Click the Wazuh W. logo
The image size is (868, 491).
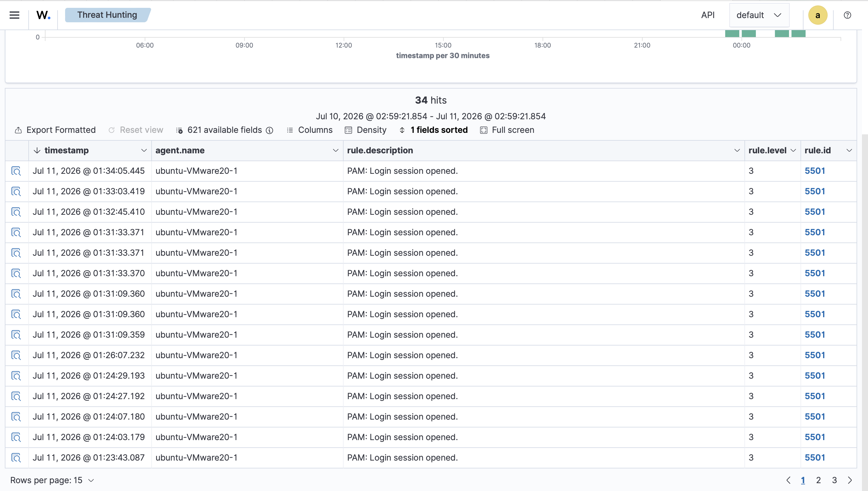click(43, 15)
